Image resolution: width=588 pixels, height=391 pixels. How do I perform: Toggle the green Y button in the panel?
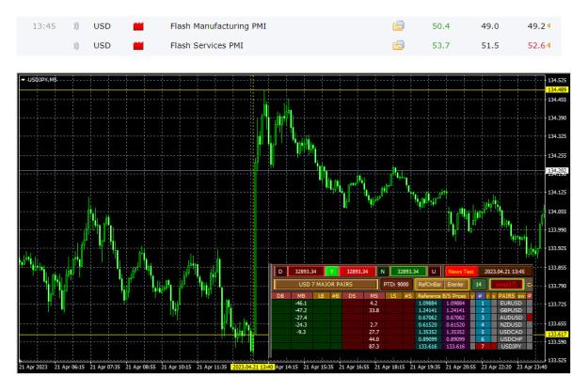331,272
